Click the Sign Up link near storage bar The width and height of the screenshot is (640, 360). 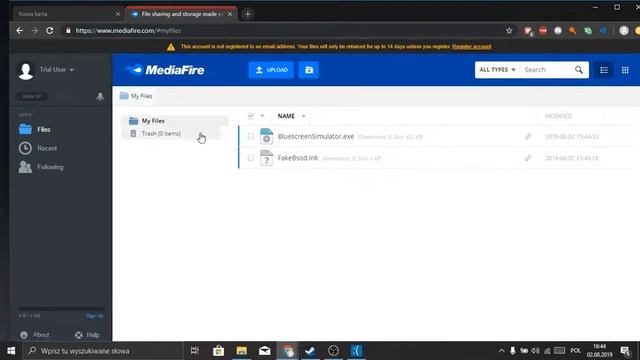pyautogui.click(x=95, y=316)
